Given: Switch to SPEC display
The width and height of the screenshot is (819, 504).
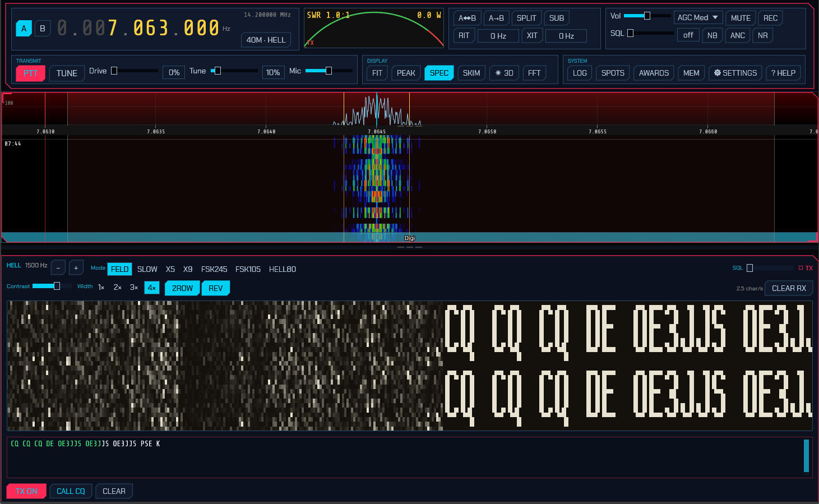Looking at the screenshot, I should 439,73.
